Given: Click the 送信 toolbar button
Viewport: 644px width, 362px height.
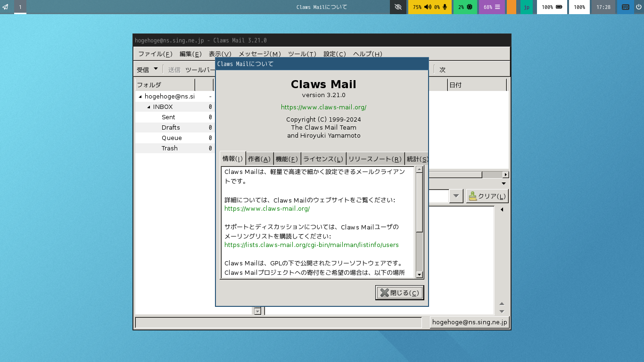Looking at the screenshot, I should (x=174, y=70).
